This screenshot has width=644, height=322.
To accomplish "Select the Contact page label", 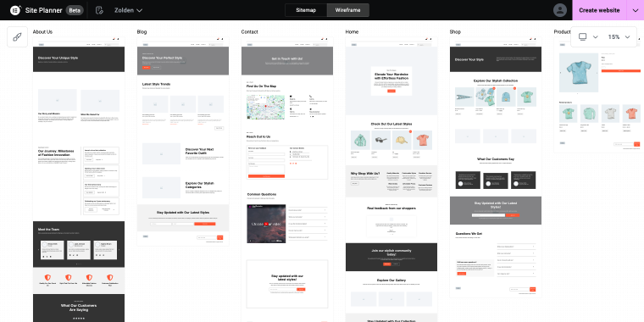I will click(x=249, y=31).
